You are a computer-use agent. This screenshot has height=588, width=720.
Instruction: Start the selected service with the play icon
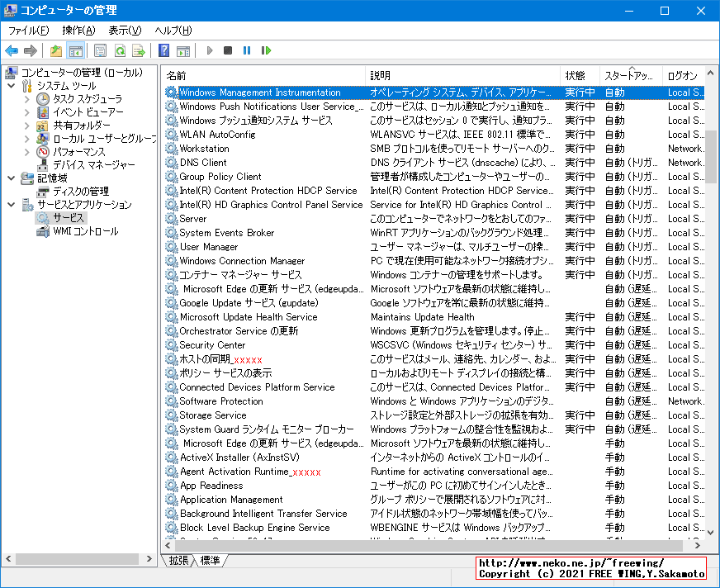click(x=209, y=50)
